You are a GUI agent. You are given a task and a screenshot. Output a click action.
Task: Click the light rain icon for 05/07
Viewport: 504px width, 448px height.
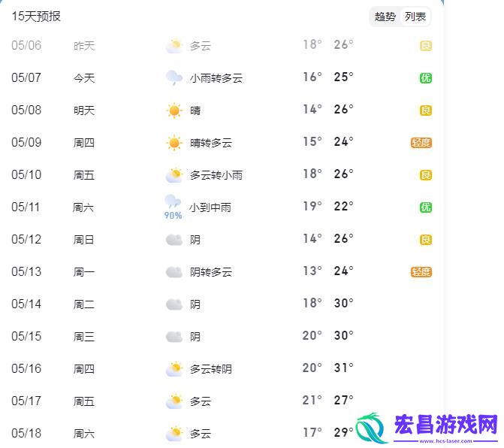point(174,78)
